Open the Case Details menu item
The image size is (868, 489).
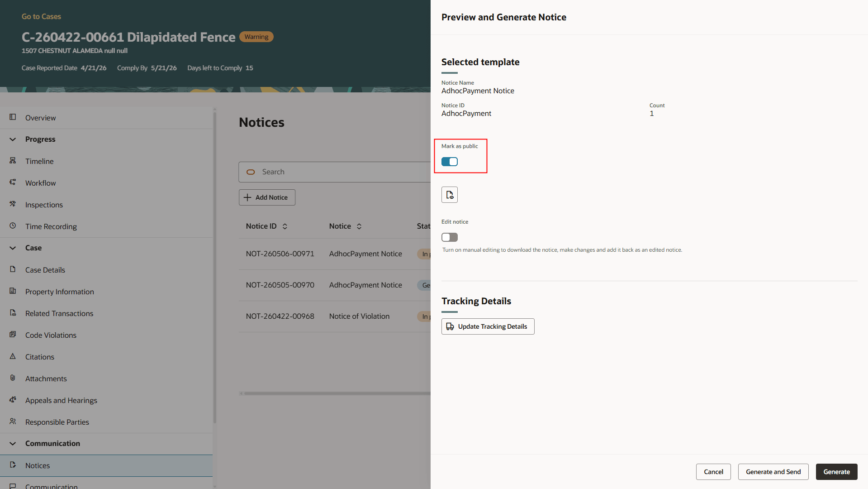[x=106, y=270]
